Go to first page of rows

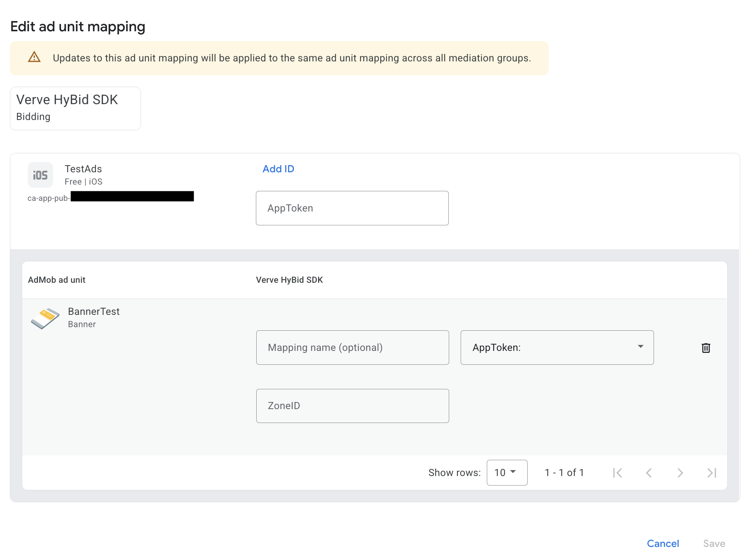click(617, 472)
